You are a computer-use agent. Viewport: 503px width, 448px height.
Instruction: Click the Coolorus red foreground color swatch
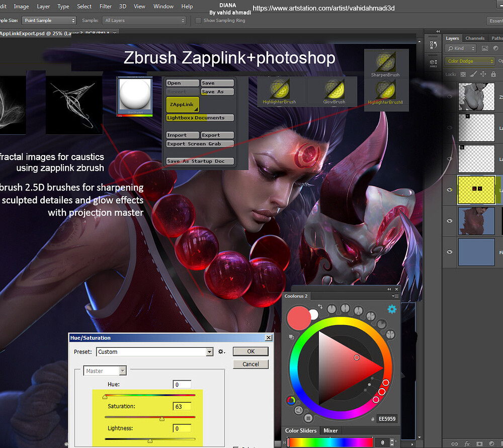coord(298,318)
